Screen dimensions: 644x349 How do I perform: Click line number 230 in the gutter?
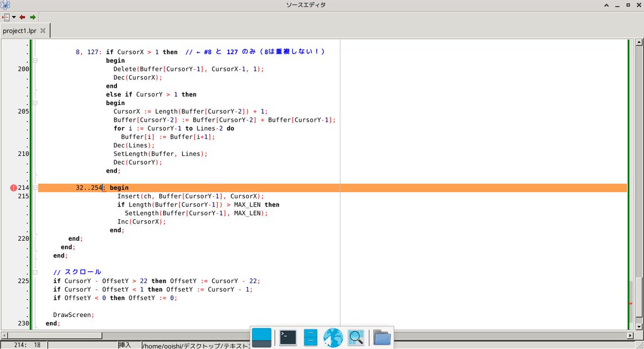point(23,323)
